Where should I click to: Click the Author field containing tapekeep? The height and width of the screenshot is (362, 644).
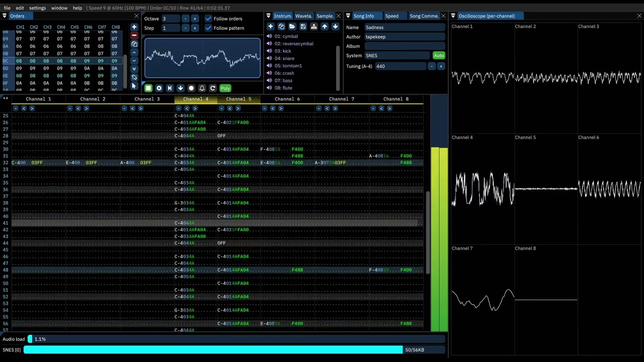pyautogui.click(x=405, y=37)
